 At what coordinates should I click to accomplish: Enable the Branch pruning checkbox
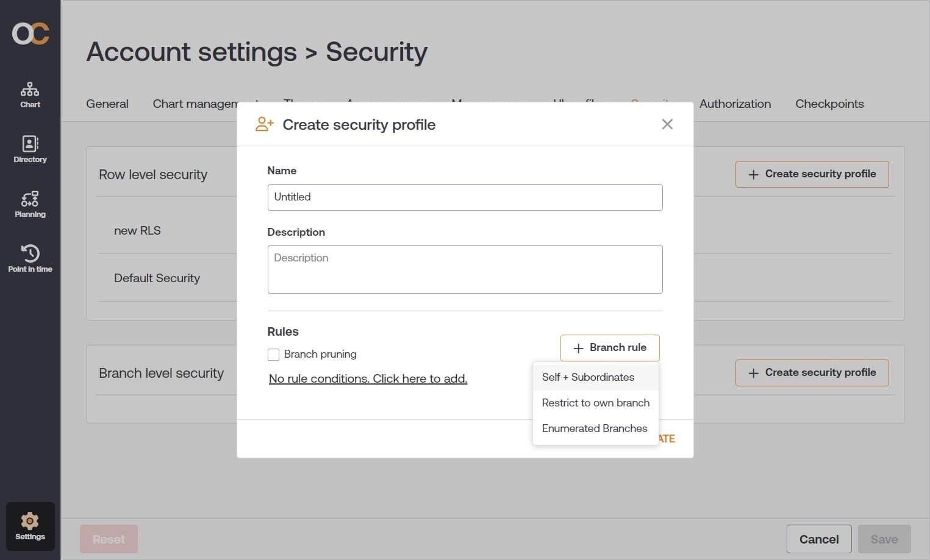pos(273,355)
